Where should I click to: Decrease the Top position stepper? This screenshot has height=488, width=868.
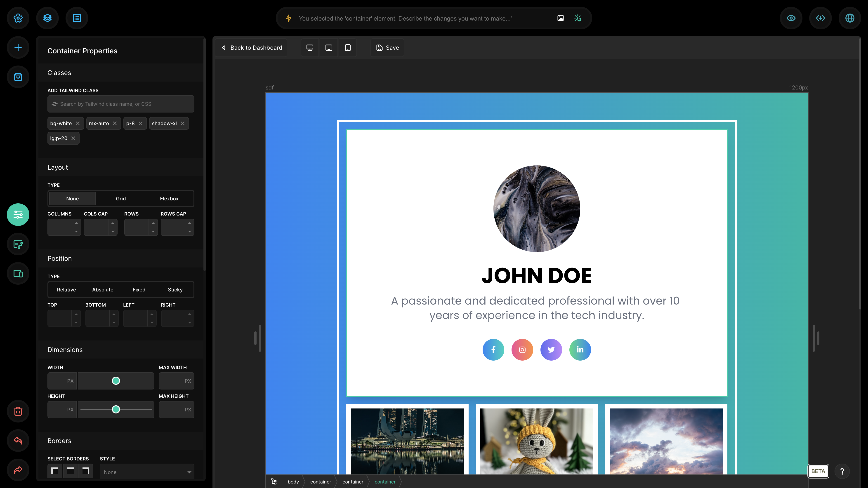(x=76, y=323)
